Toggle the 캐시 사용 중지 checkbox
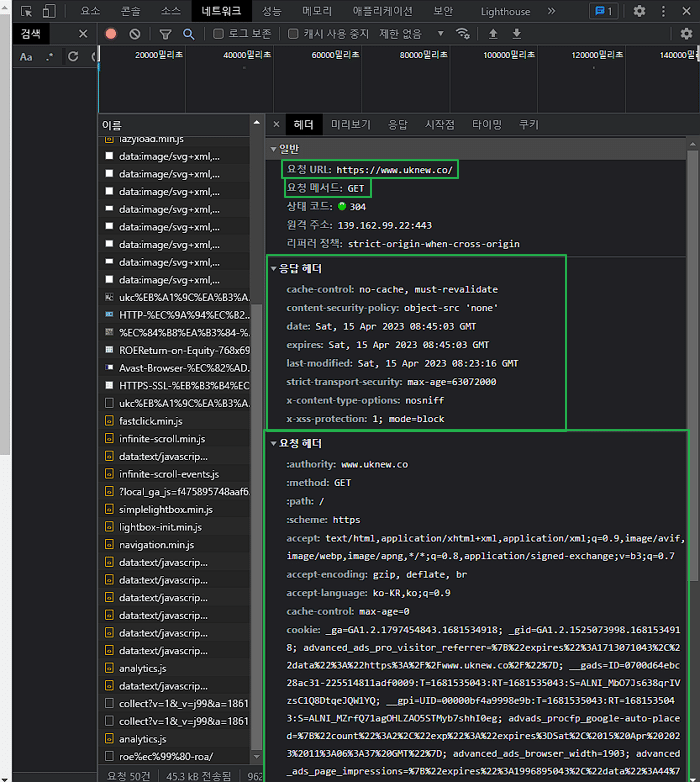The image size is (700, 782). [x=293, y=34]
